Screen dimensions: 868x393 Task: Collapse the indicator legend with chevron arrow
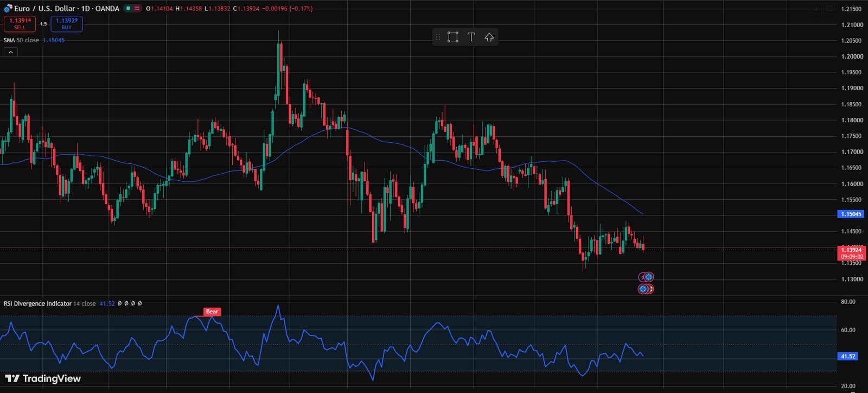(x=11, y=52)
